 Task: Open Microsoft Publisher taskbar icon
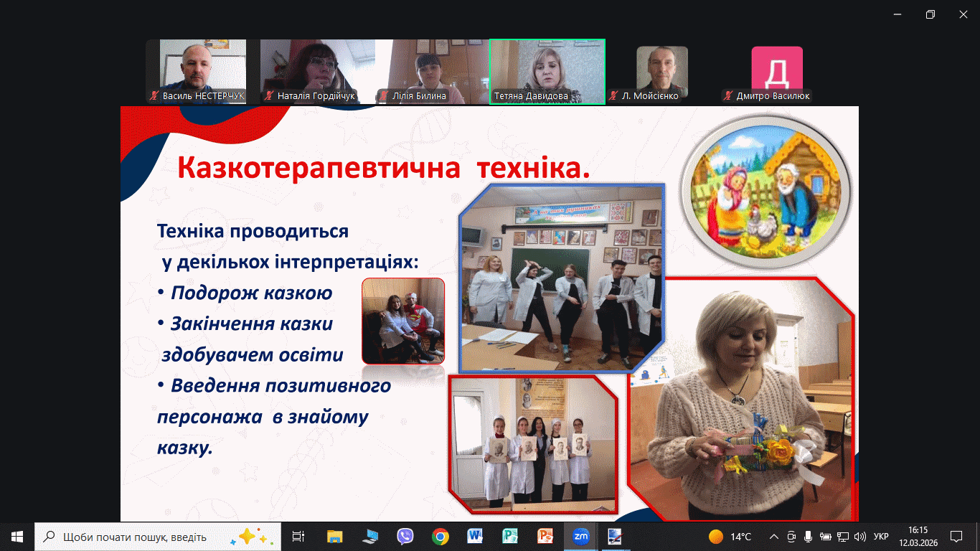[510, 536]
